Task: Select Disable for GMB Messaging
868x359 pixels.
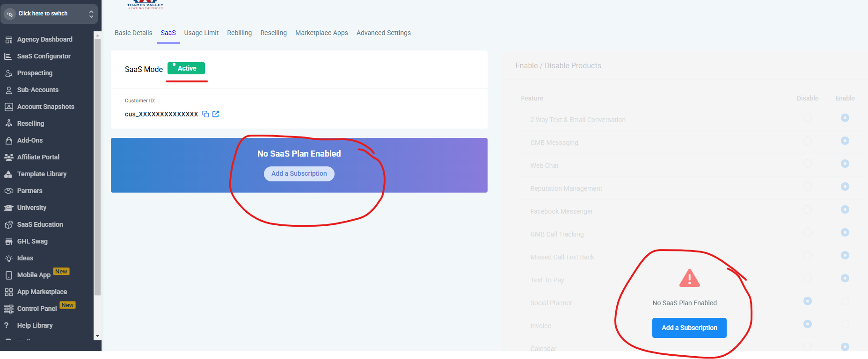Action: pos(807,141)
